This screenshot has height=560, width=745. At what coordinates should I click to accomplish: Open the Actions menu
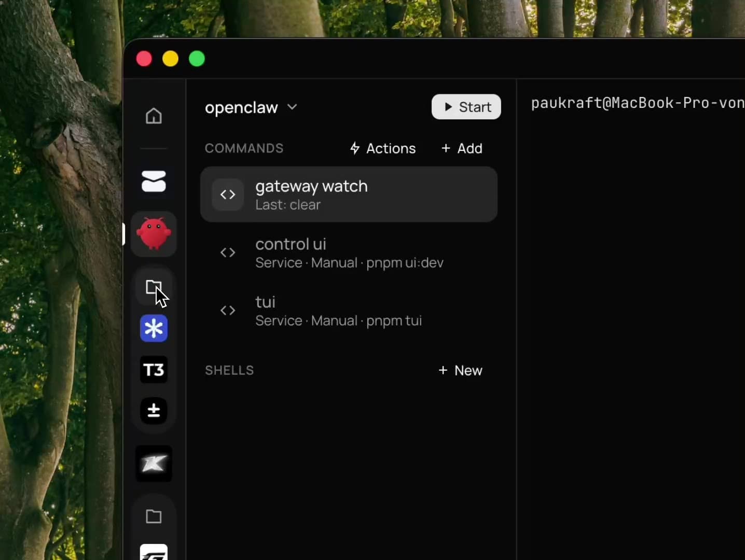(383, 148)
